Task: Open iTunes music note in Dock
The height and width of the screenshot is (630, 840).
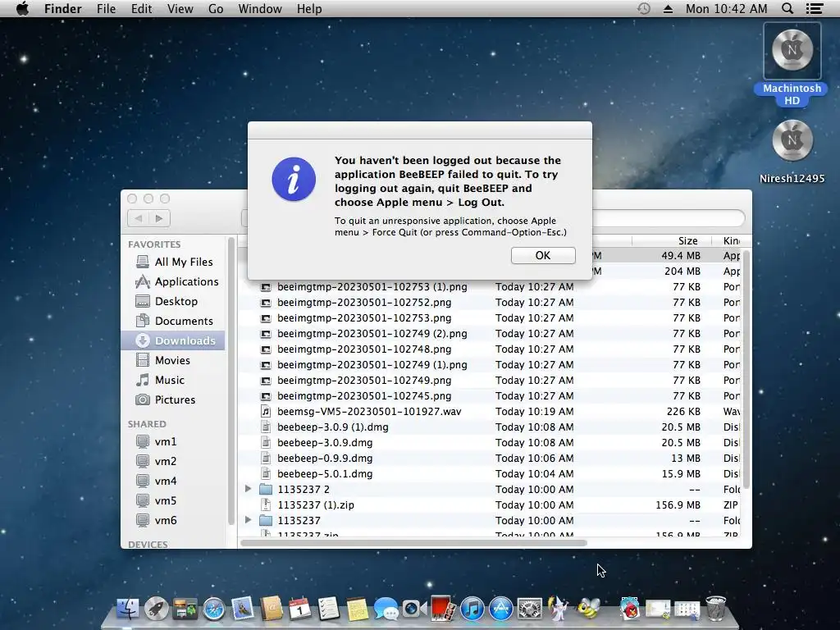Action: tap(472, 609)
